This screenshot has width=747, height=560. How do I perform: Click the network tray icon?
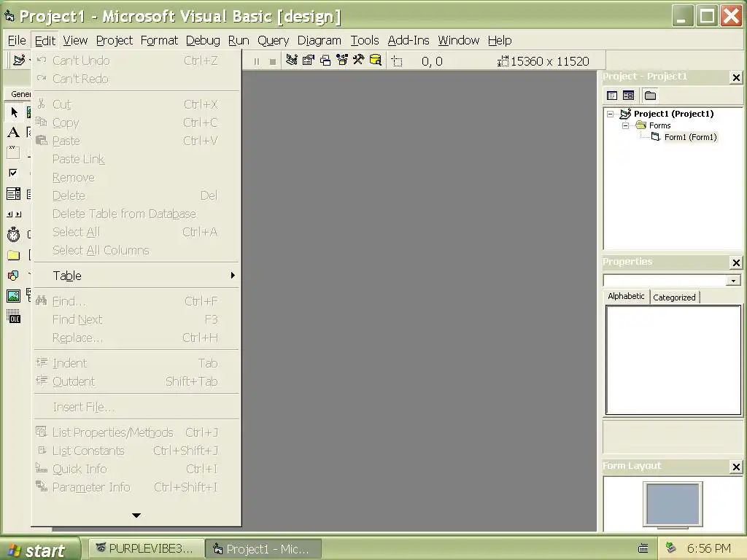click(x=671, y=548)
